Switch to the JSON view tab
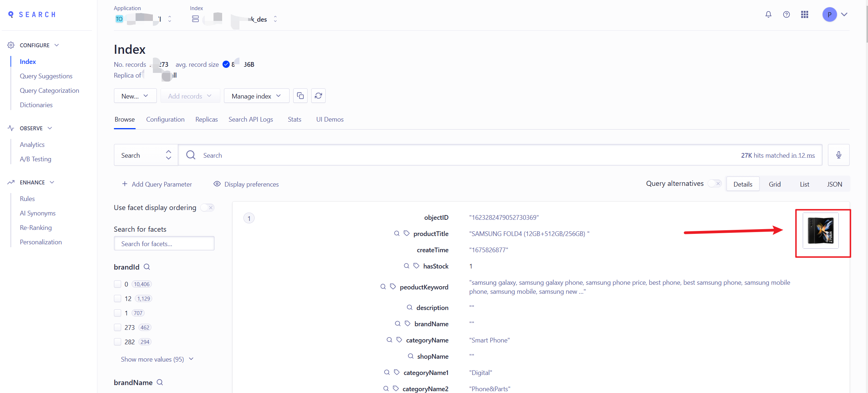868x393 pixels. click(835, 184)
